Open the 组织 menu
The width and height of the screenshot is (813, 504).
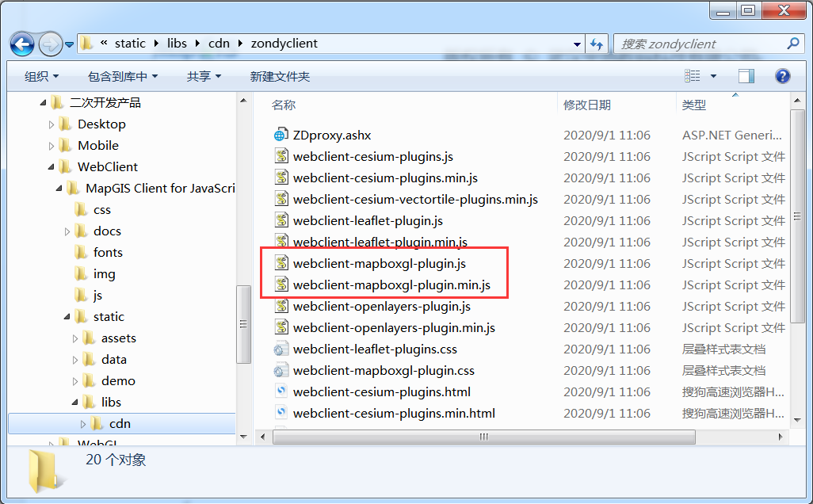41,77
